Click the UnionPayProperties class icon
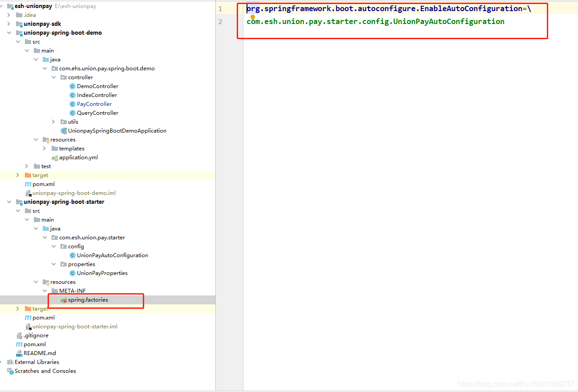The height and width of the screenshot is (392, 578). pyautogui.click(x=73, y=273)
